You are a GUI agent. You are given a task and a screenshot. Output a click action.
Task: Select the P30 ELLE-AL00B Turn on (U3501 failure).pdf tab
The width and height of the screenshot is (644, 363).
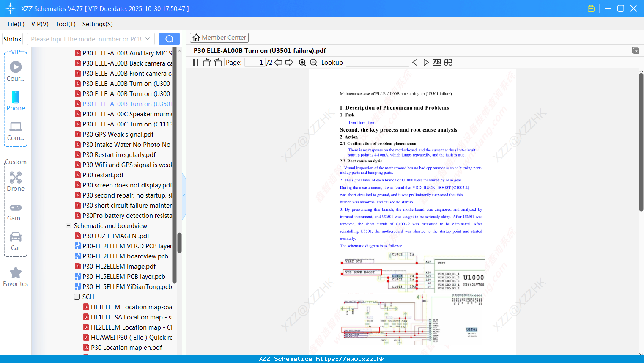[x=260, y=50]
